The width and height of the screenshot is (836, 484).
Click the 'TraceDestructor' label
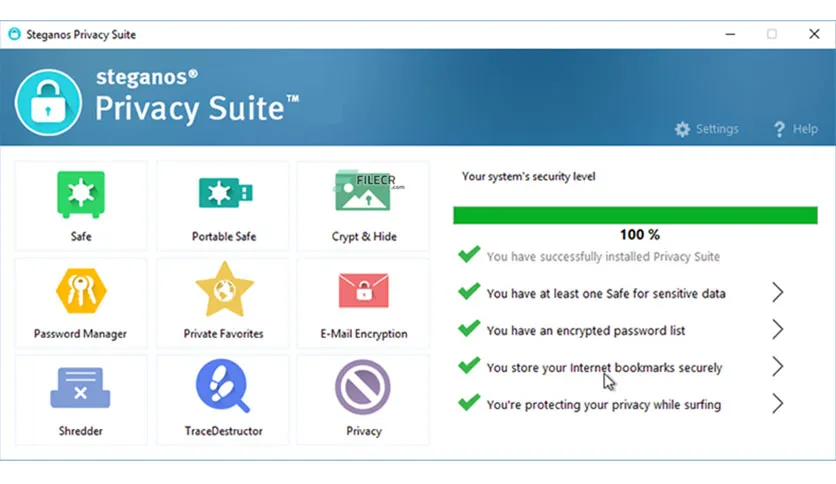(x=223, y=431)
